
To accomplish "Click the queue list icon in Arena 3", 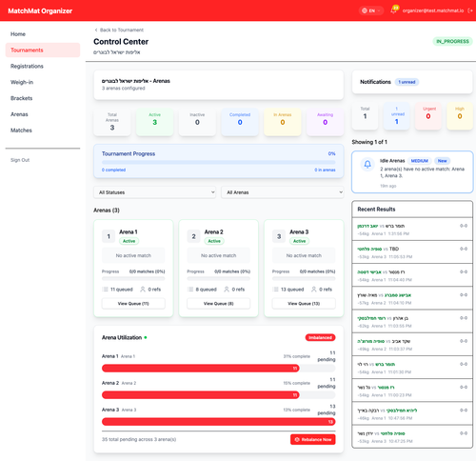I will 275,290.
